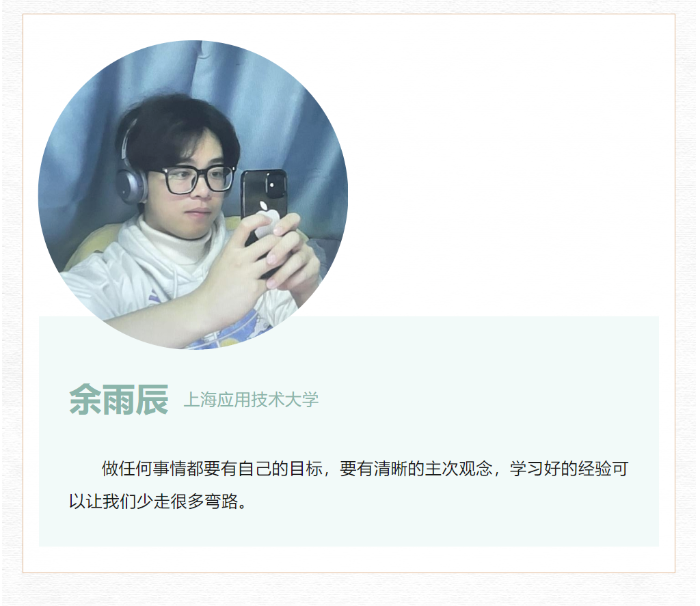This screenshot has width=700, height=606.
Task: Click the phone camera lens in photo
Action: coord(272,184)
